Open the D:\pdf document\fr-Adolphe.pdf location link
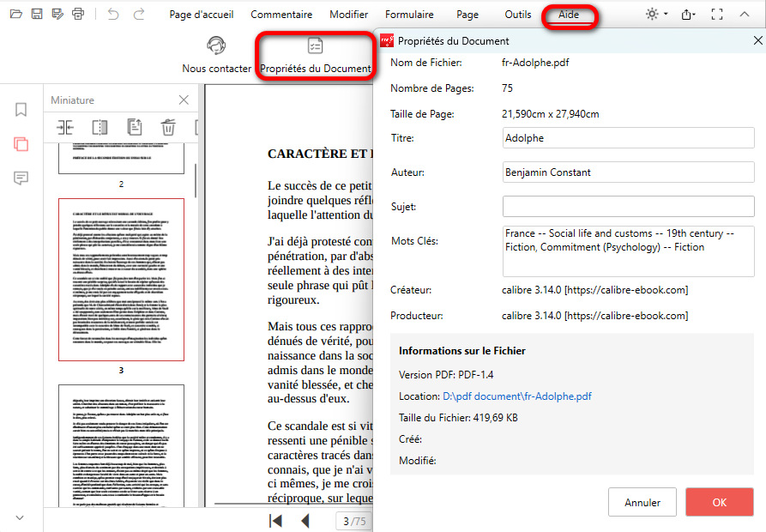This screenshot has width=766, height=532. pyautogui.click(x=516, y=396)
